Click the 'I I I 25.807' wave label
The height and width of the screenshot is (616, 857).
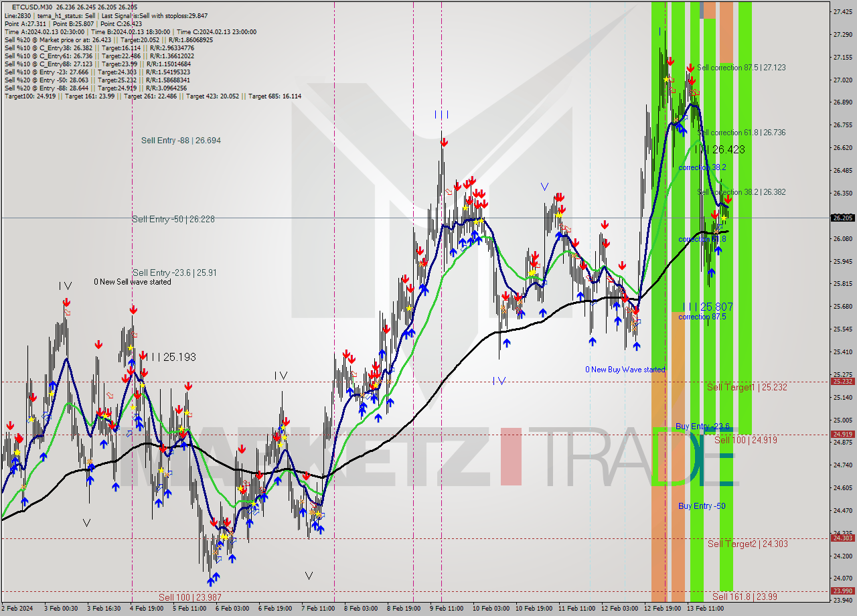pos(708,307)
